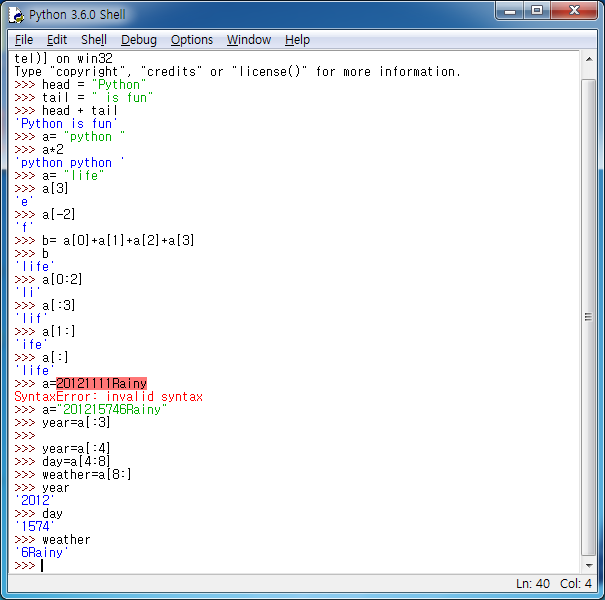Click the output 'lif'

[x=31, y=318]
